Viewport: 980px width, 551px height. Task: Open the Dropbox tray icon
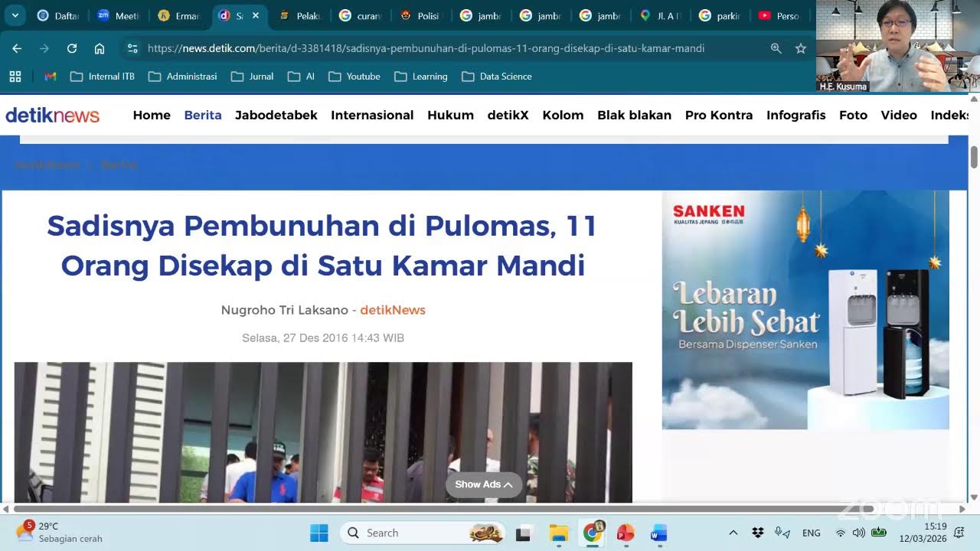click(x=758, y=533)
